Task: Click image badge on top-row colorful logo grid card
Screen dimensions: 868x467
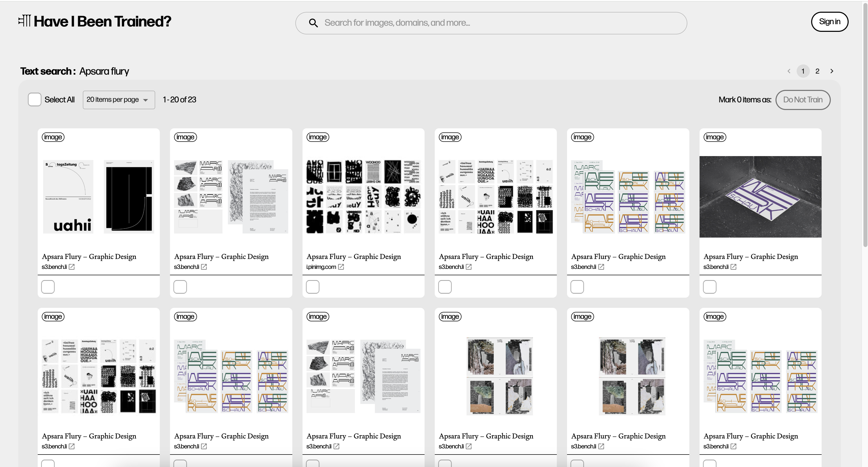Action: click(582, 137)
